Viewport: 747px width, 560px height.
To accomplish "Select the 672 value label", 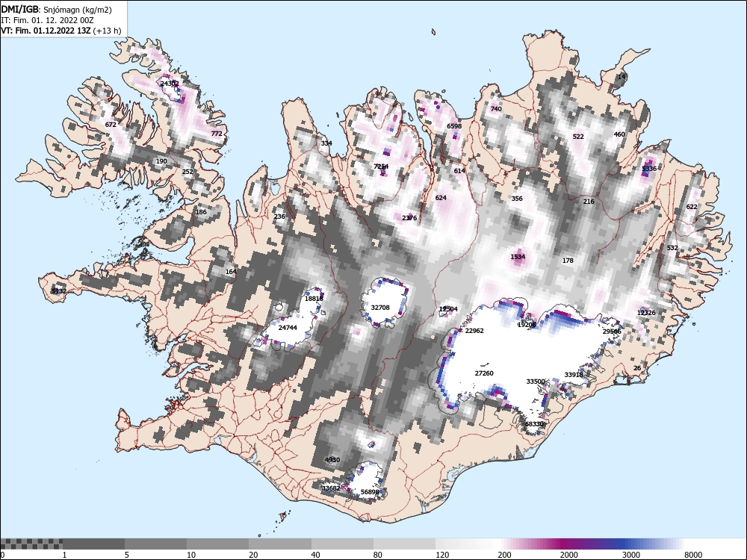I will click(111, 124).
